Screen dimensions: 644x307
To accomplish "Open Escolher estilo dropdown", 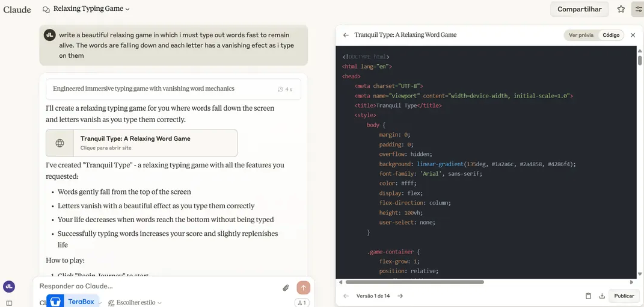I will tap(135, 302).
